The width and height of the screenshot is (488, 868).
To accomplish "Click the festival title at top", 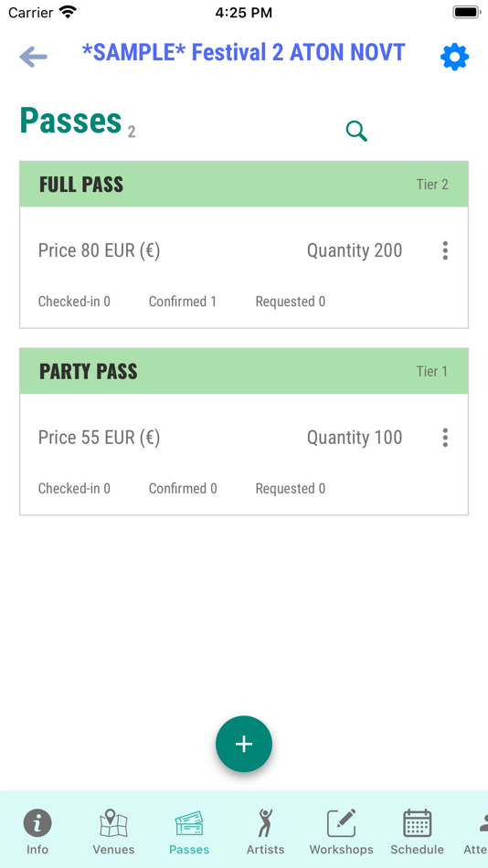I will click(x=244, y=53).
